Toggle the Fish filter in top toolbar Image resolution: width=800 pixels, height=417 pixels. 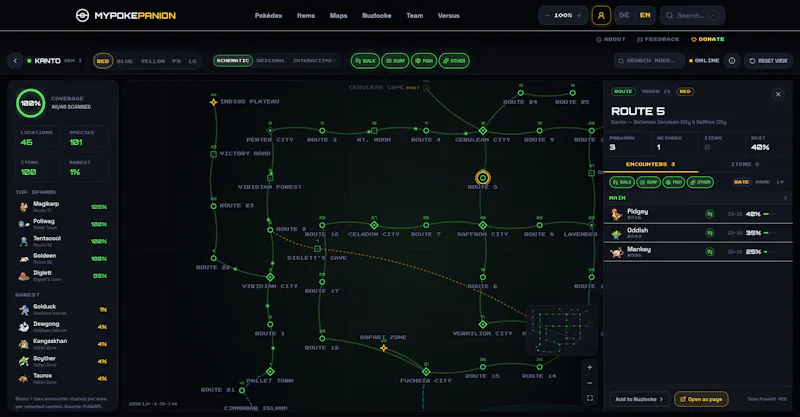(x=424, y=61)
